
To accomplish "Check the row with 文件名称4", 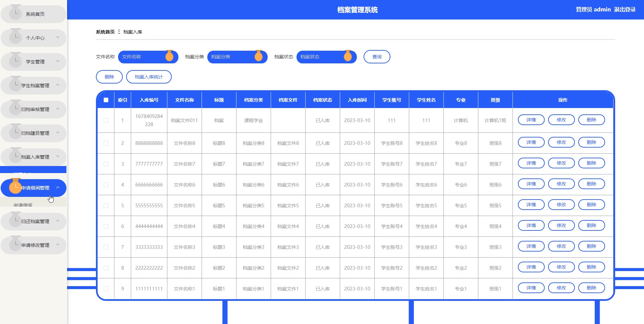I will [x=106, y=226].
